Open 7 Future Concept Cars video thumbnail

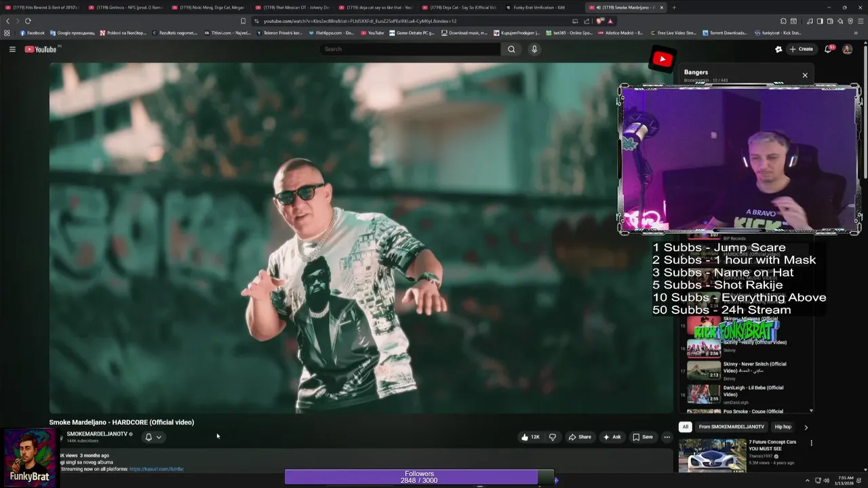click(x=712, y=455)
